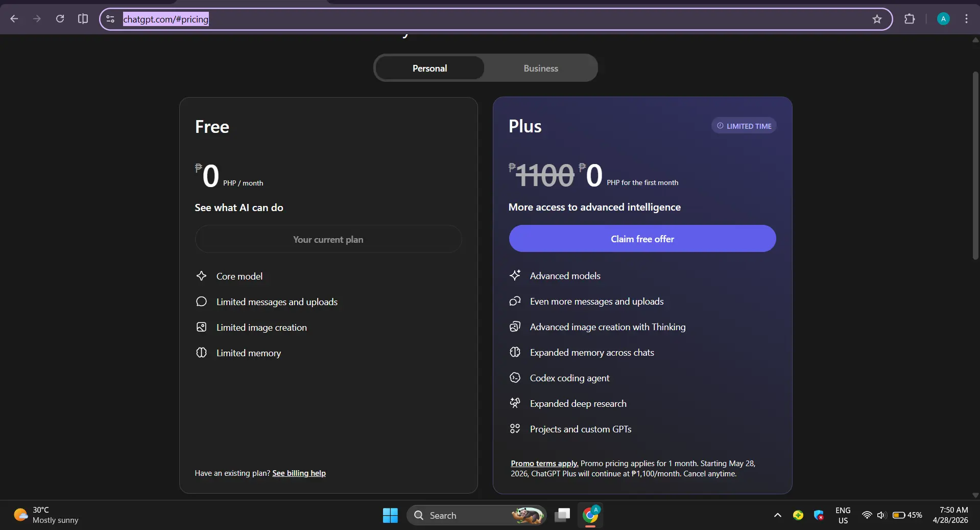Click the Limited memory brain icon
This screenshot has width=980, height=530.
(x=201, y=353)
